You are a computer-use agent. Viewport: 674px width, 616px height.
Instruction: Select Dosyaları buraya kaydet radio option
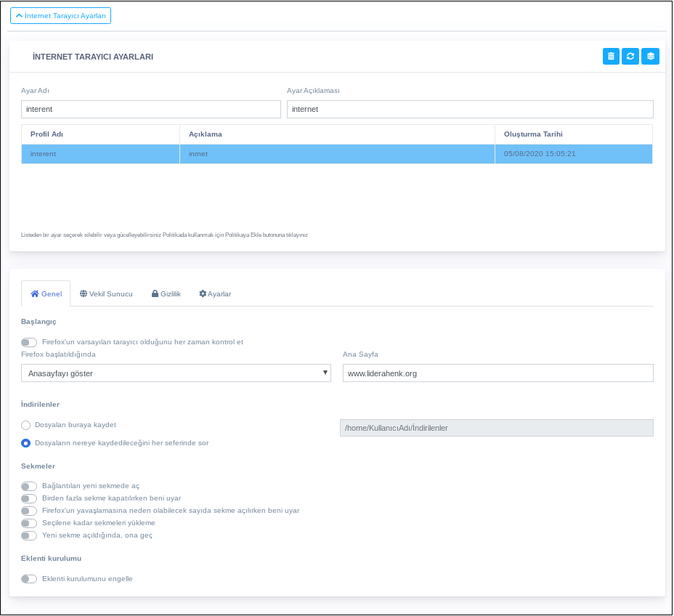tap(26, 425)
